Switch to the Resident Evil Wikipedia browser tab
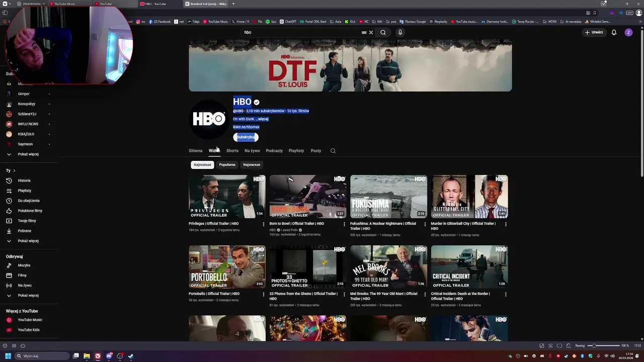Screen dimensions: 644x362 pyautogui.click(x=206, y=4)
